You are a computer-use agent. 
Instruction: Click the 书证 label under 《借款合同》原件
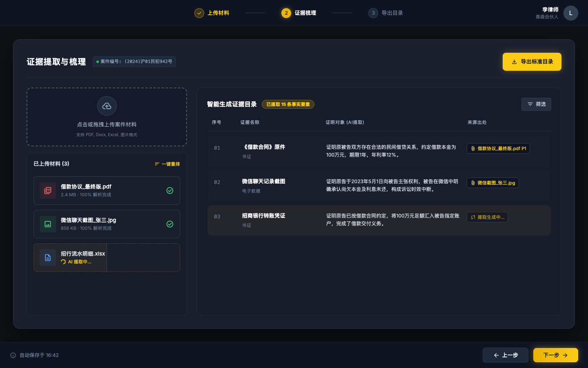(247, 157)
